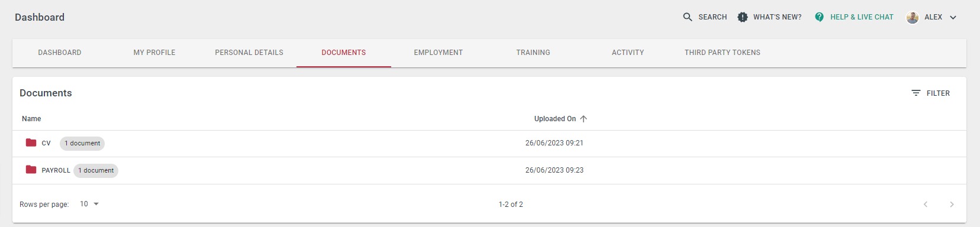This screenshot has width=980, height=227.
Task: Click the Help & Live Chat question icon
Action: (819, 17)
